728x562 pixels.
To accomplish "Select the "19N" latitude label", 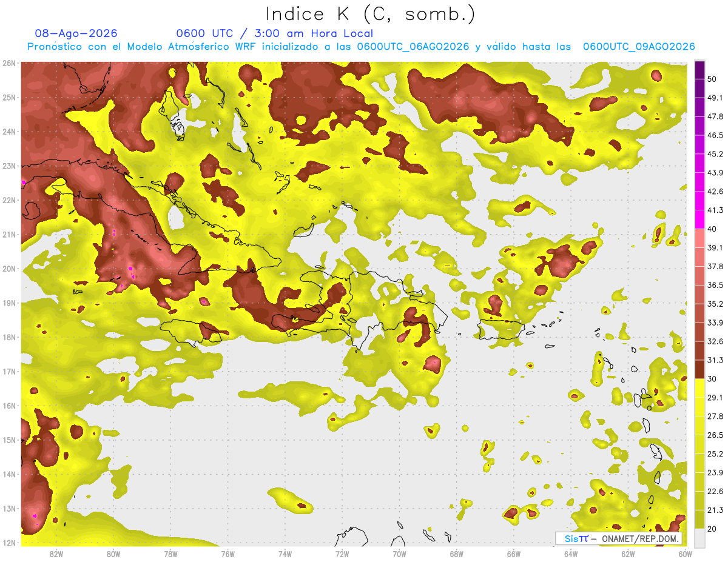I will pos(9,303).
